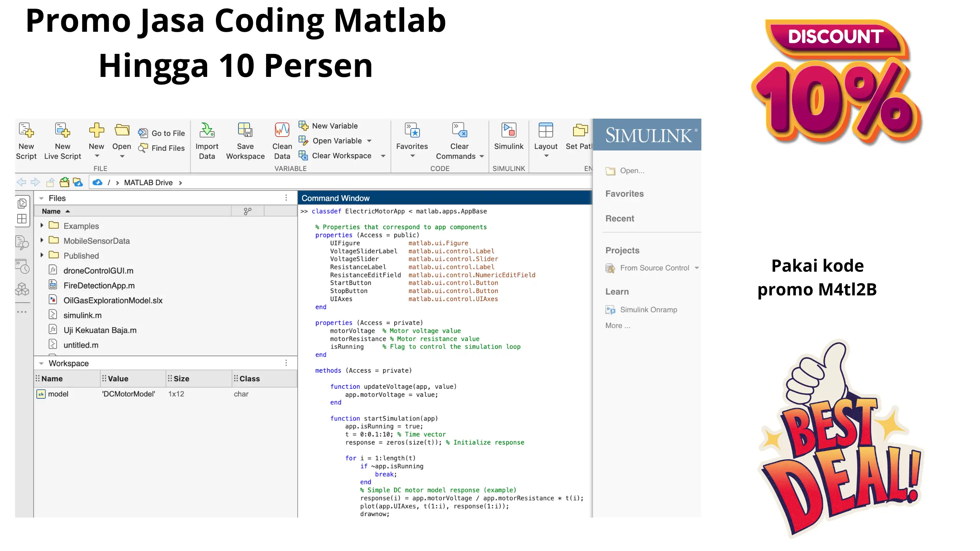Click Clear Commands icon

[x=459, y=130]
